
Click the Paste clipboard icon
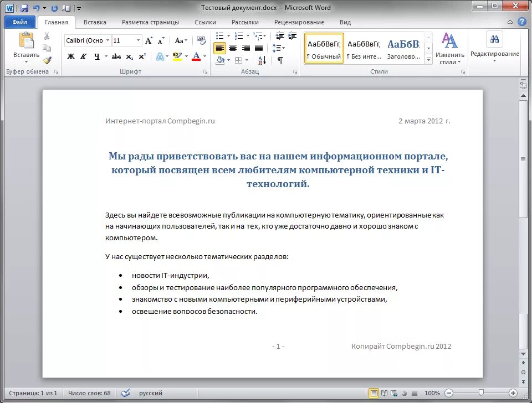click(x=26, y=40)
